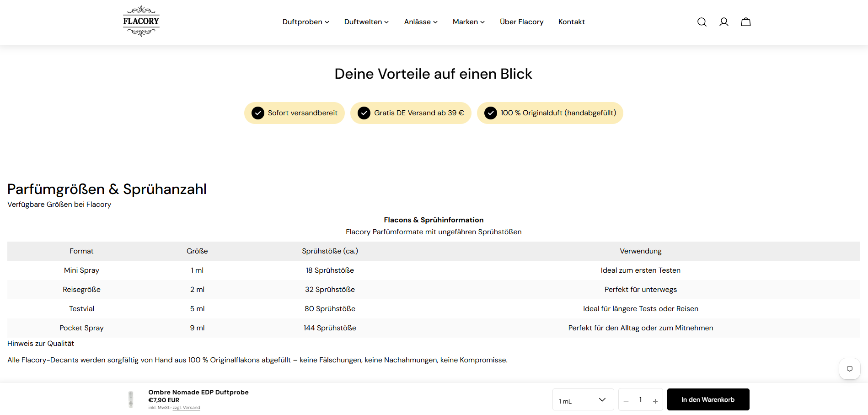The height and width of the screenshot is (415, 868).
Task: Select the Pocket Spray table cell
Action: [x=81, y=328]
